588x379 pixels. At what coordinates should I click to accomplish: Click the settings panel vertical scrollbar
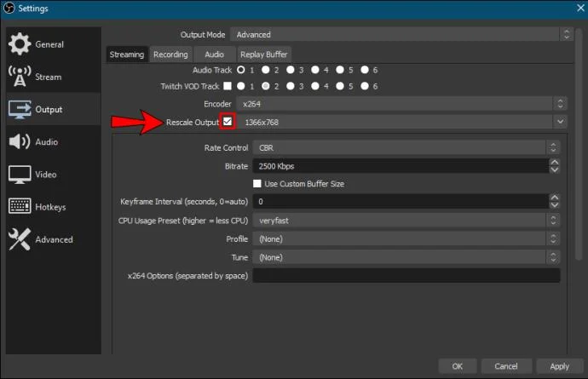click(579, 144)
